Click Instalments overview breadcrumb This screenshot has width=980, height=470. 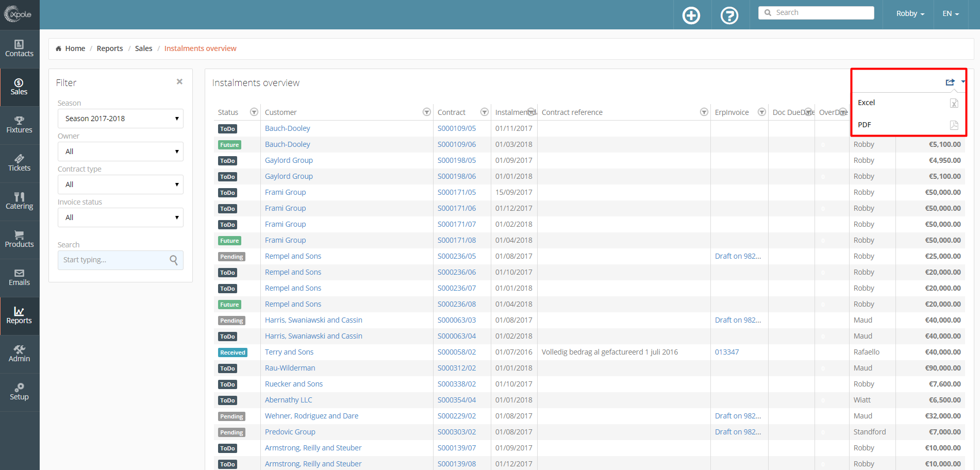point(200,48)
